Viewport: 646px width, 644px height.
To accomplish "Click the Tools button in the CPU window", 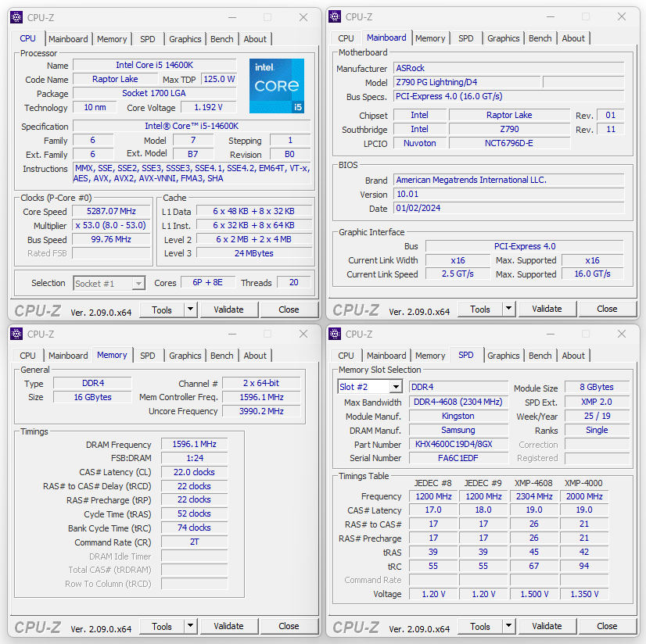I will click(162, 309).
